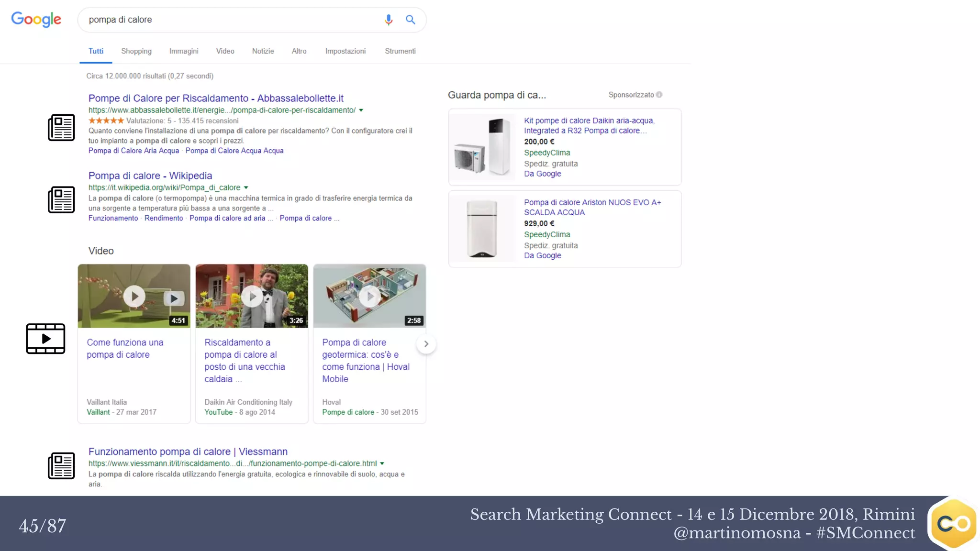Expand Wikipedia URL dropdown arrow
This screenshot has height=551, width=980.
coord(246,188)
